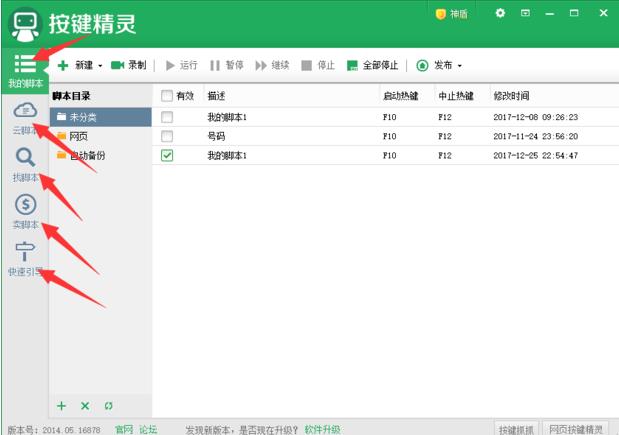
Task: Open the 卖脚本 sell scripts section
Action: [x=25, y=212]
